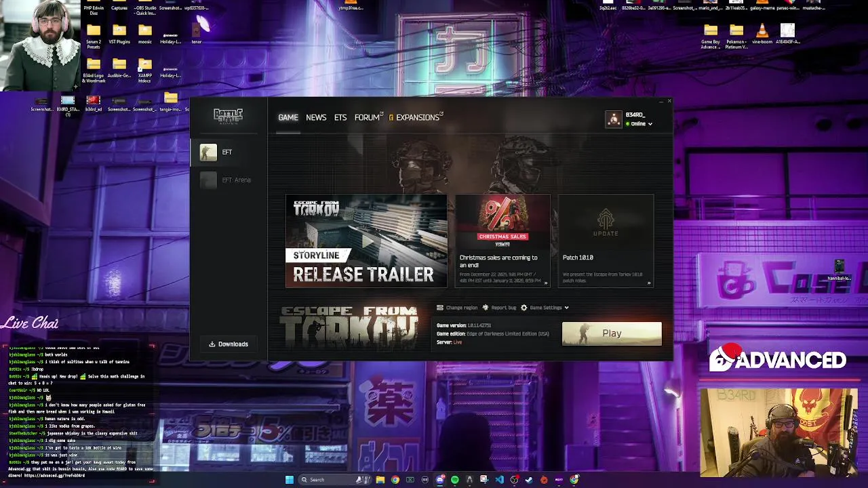Select VST Plugins desktop folder

coord(119,34)
